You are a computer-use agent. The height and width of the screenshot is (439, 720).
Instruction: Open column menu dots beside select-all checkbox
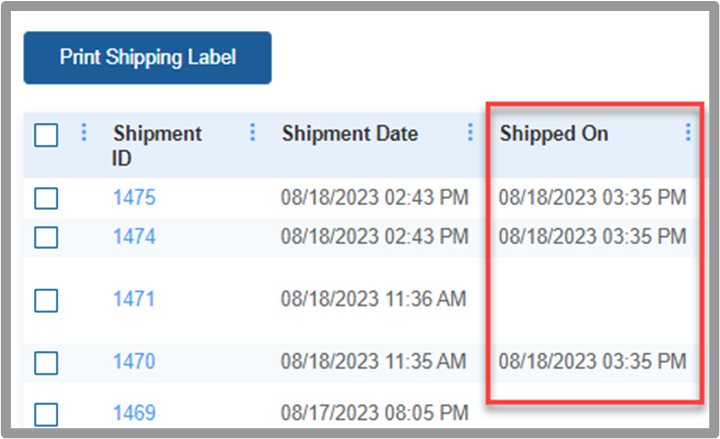84,133
